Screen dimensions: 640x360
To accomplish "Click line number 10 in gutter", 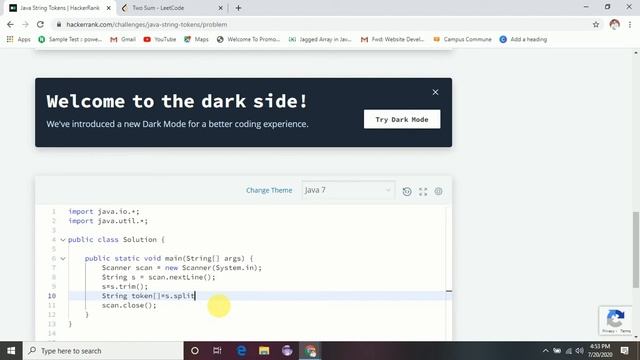I will (51, 296).
